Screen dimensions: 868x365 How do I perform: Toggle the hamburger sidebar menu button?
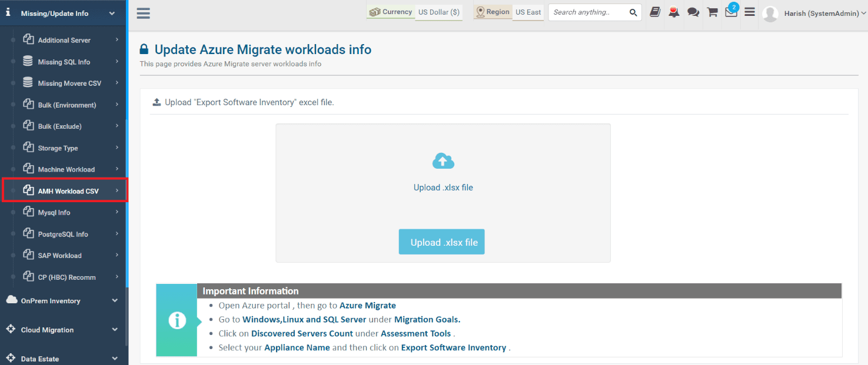click(x=143, y=13)
